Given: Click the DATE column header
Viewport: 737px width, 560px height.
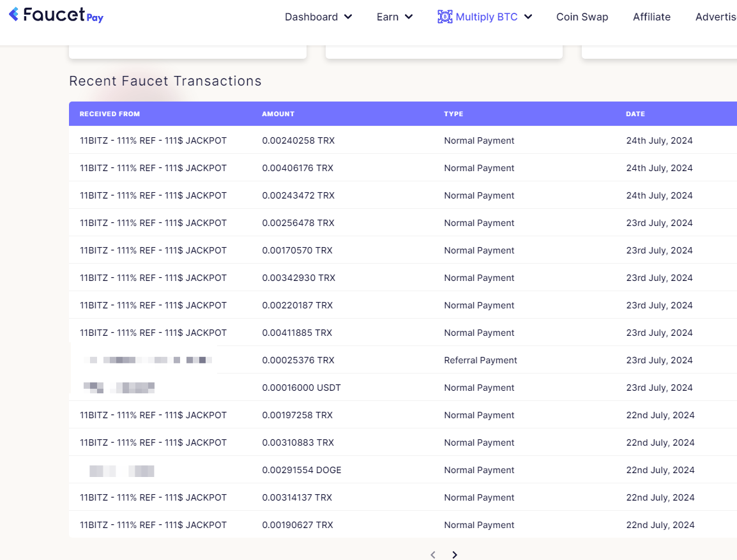Looking at the screenshot, I should pyautogui.click(x=635, y=114).
